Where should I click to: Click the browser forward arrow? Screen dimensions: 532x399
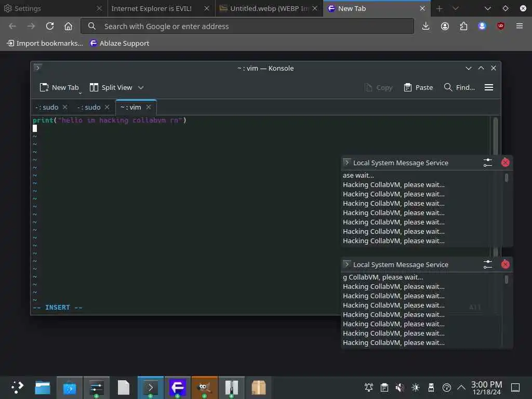31,26
